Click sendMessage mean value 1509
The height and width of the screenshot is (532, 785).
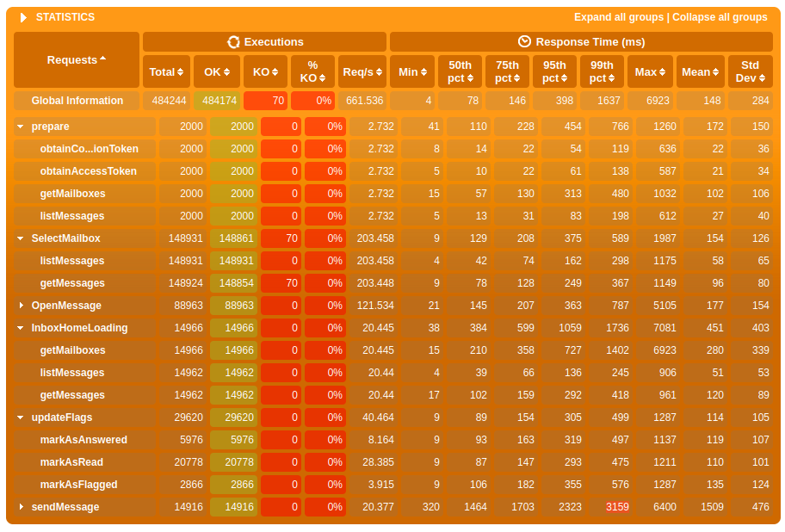tap(712, 507)
